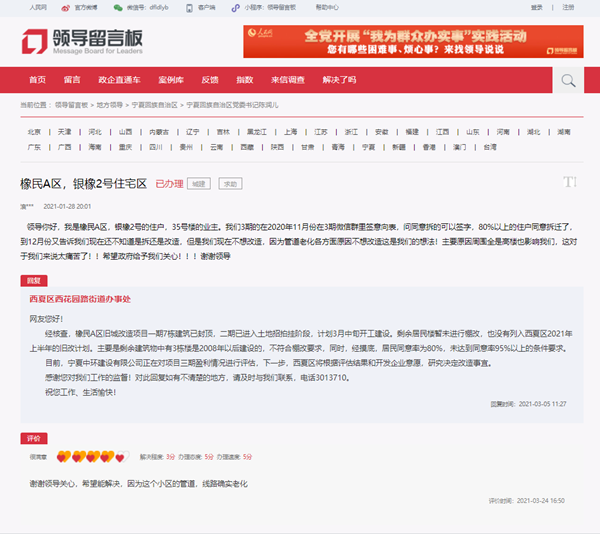Viewport: 600px width, 534px height.
Task: Click the 领导留言板 site logo
Action: point(82,42)
